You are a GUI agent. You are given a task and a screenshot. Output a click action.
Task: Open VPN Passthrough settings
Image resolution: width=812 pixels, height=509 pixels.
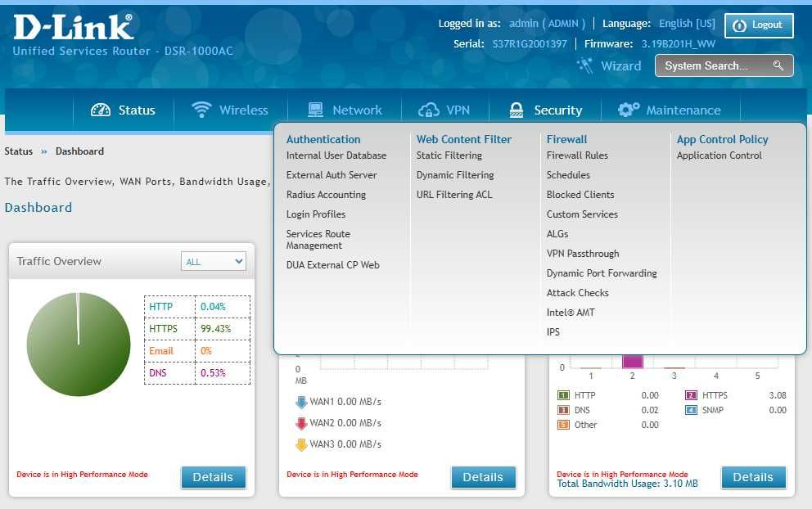pos(583,254)
